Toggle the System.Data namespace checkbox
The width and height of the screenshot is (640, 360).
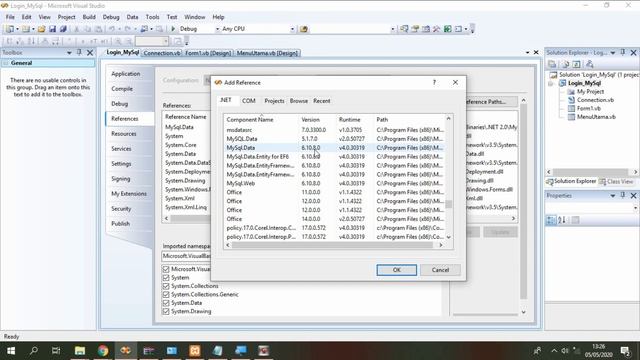(x=166, y=303)
